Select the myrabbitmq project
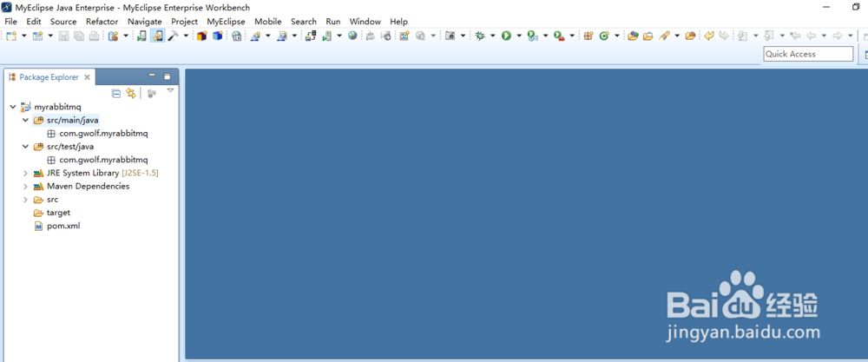The width and height of the screenshot is (868, 362). tap(58, 107)
